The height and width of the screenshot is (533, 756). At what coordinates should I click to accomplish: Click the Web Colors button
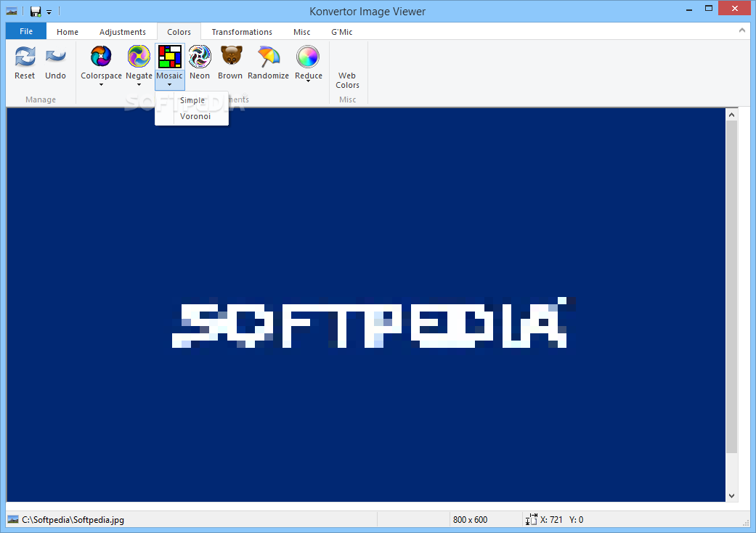(347, 80)
